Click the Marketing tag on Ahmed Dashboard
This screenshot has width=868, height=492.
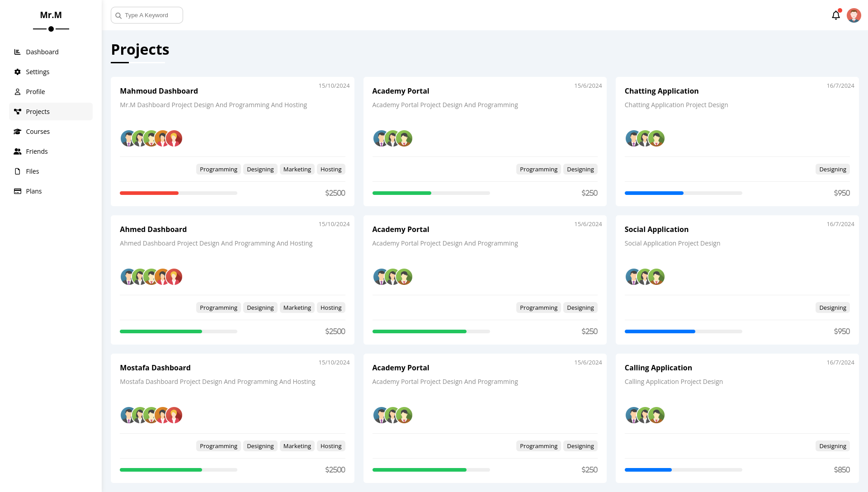(297, 307)
